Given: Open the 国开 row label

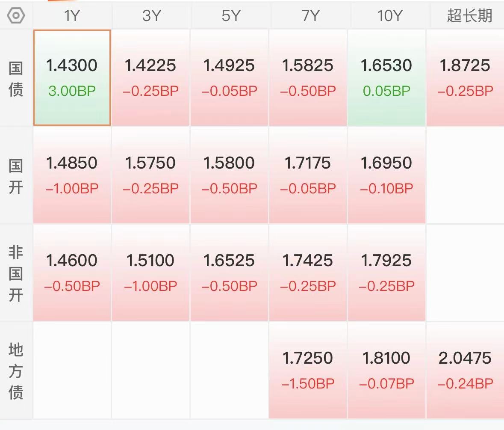Looking at the screenshot, I should click(x=16, y=176).
